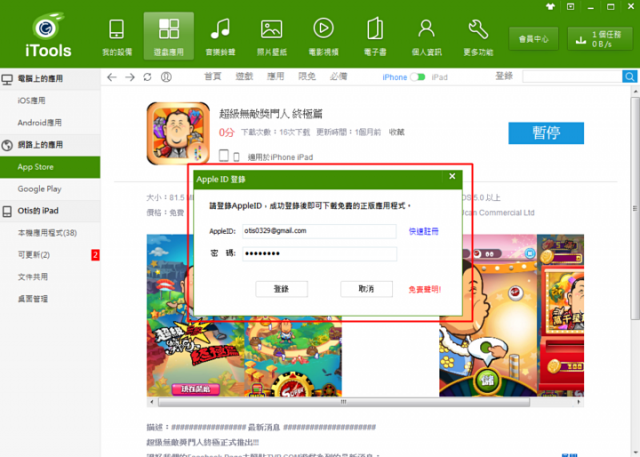
Task: Refresh the App Store page
Action: click(147, 77)
